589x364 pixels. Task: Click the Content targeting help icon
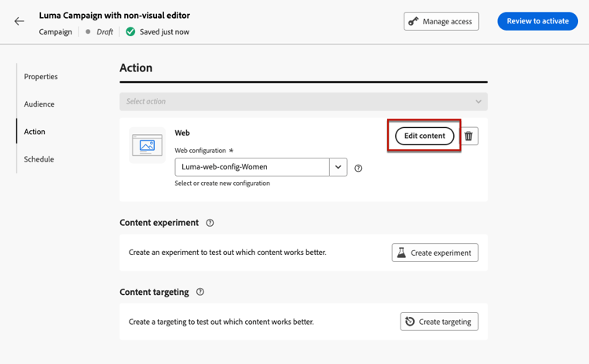[x=200, y=293]
